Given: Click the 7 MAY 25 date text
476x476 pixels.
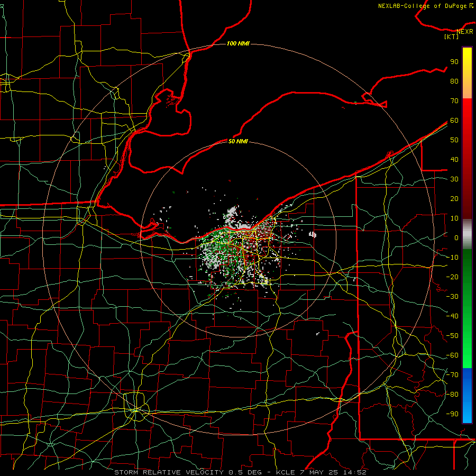Looking at the screenshot, I should point(319,472).
